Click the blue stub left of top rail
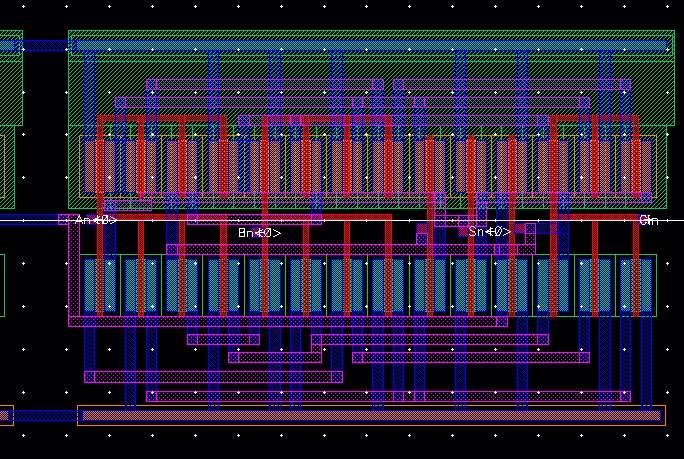 coord(45,46)
